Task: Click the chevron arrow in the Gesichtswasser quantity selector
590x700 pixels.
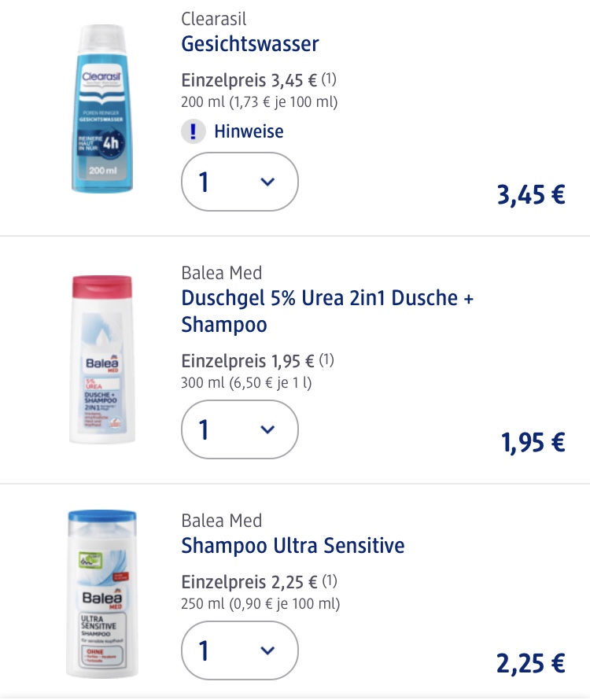Action: pos(267,182)
